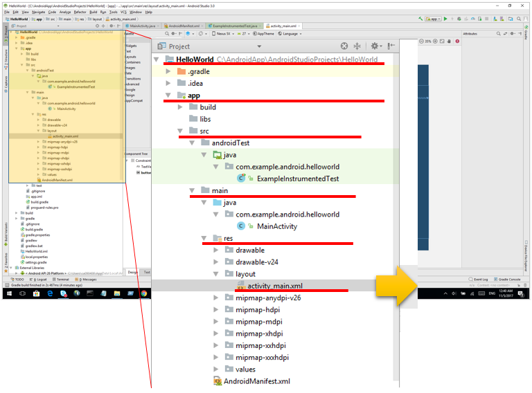Open gear settings in small Project panel header
The width and height of the screenshot is (532, 393).
112,26
